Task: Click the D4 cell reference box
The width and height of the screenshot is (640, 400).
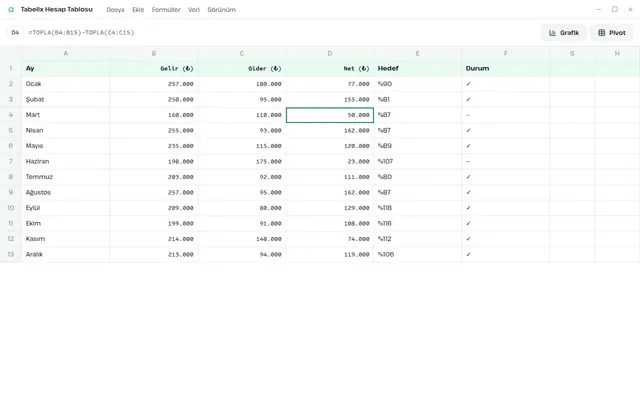Action: tap(15, 32)
